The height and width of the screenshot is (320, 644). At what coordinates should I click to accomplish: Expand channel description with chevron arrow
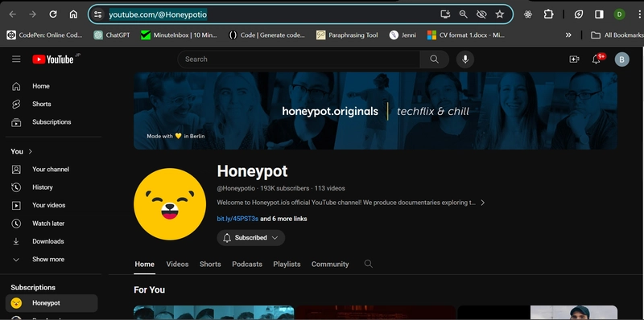[482, 203]
